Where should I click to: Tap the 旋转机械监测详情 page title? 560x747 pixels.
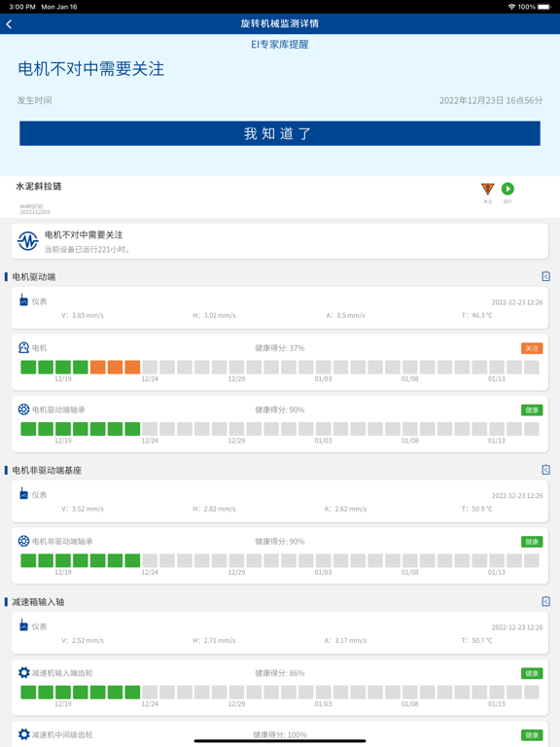click(280, 23)
